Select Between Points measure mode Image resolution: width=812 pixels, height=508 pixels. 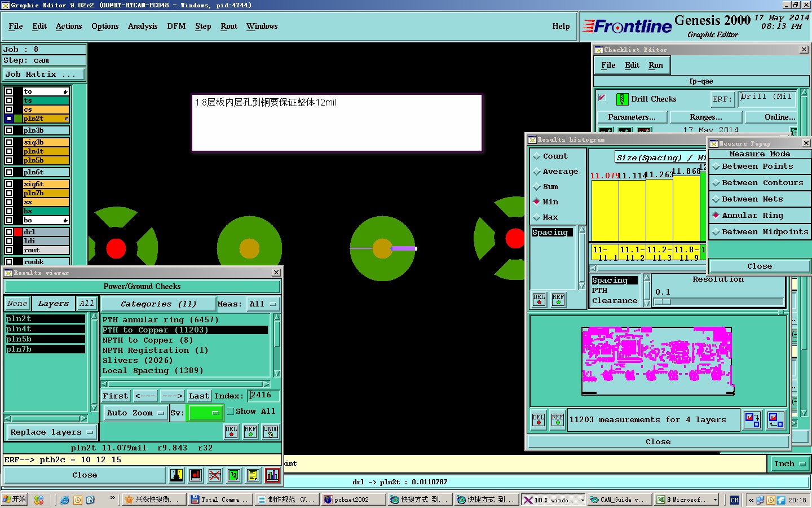click(716, 167)
